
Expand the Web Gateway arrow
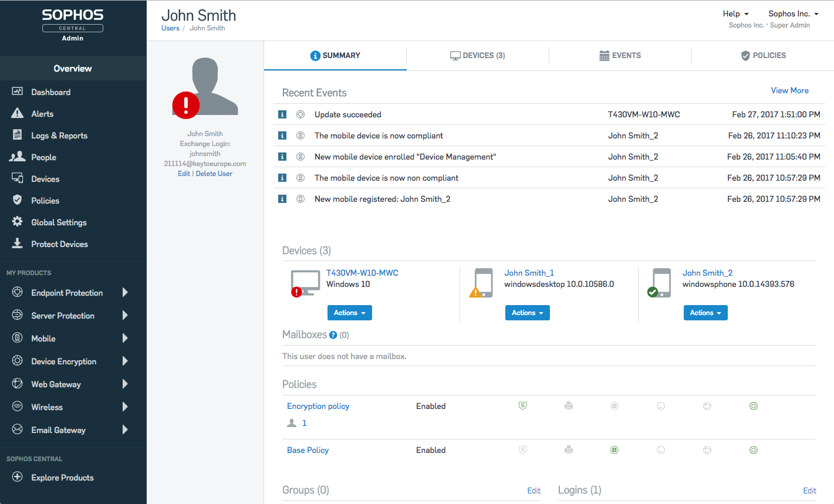coord(125,384)
